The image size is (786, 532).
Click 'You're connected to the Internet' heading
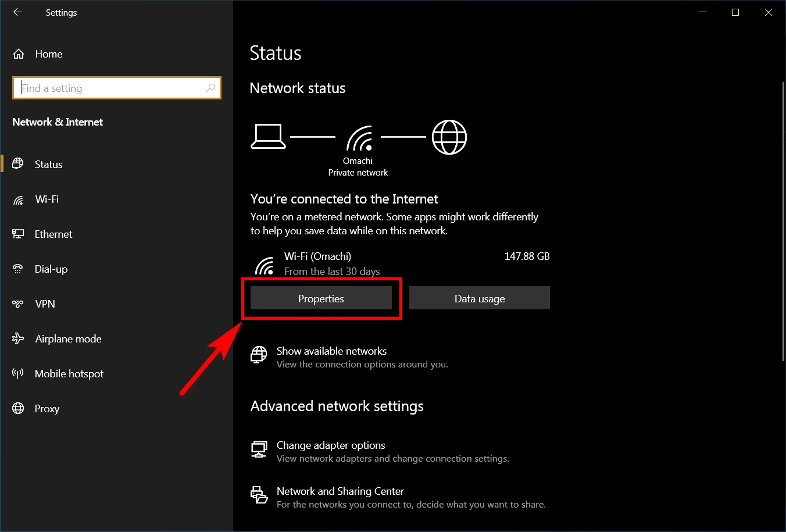[344, 199]
